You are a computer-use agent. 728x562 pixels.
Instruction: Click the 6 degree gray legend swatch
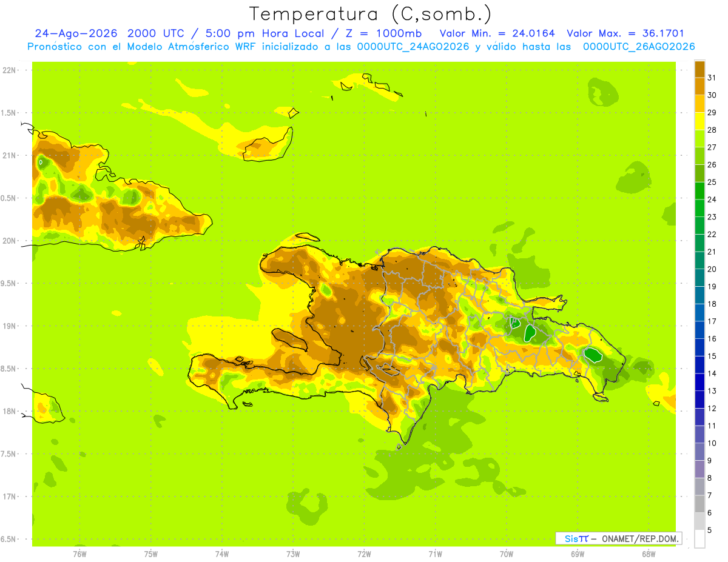[x=699, y=504]
